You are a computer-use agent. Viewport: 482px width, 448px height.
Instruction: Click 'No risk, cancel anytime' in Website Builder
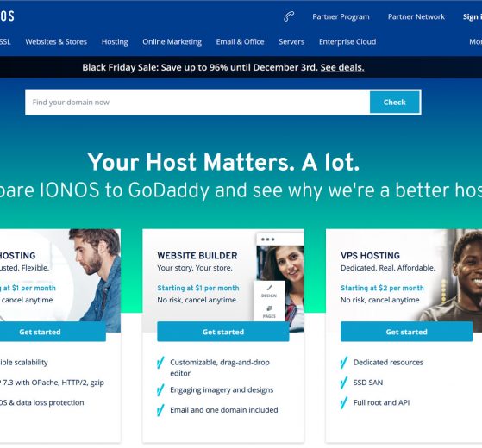[x=197, y=300]
